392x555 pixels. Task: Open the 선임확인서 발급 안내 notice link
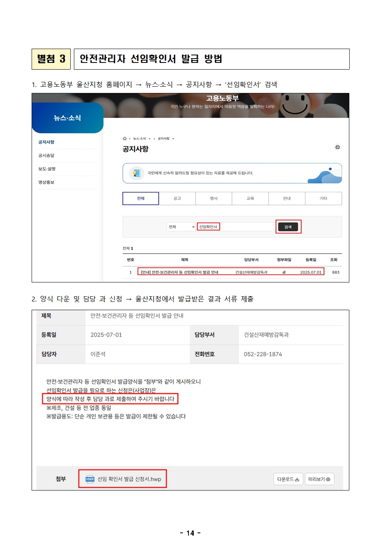pos(180,272)
